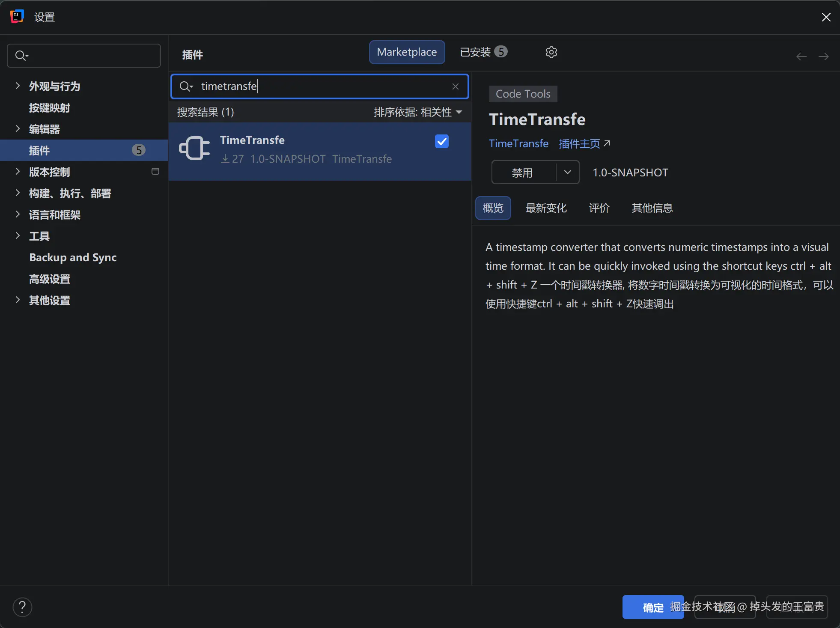The image size is (840, 628).
Task: Click the TimeTransfe plug icon
Action: pos(194,149)
